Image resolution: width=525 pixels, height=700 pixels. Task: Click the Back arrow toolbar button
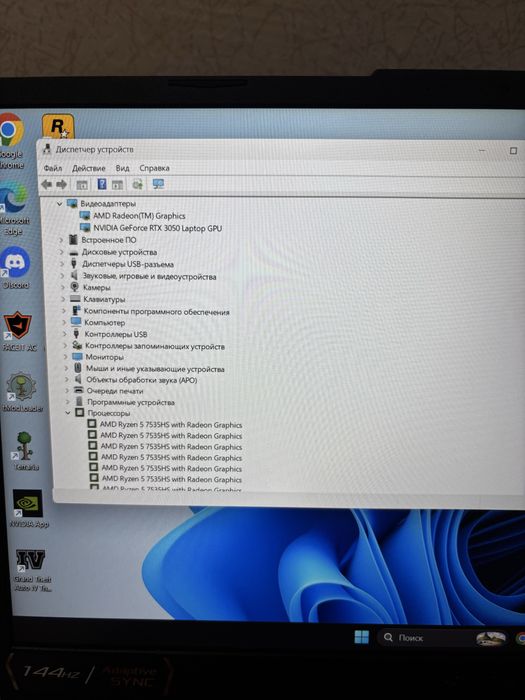(46, 184)
